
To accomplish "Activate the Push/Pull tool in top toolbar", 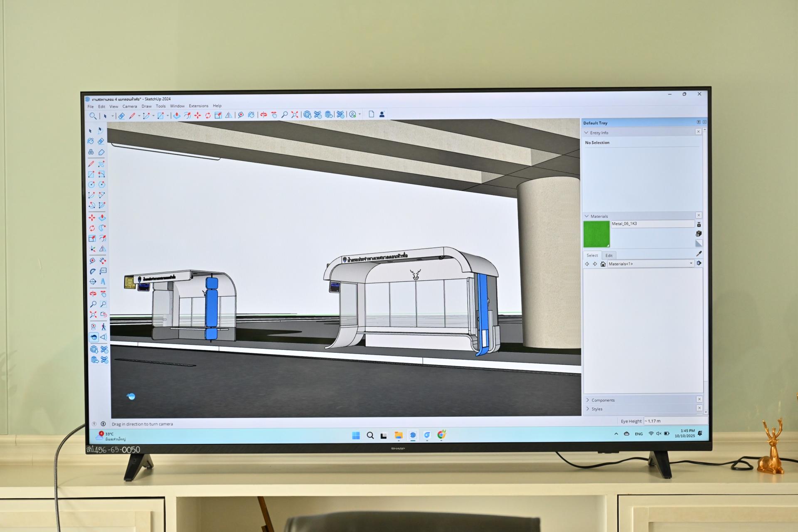I will pyautogui.click(x=177, y=116).
